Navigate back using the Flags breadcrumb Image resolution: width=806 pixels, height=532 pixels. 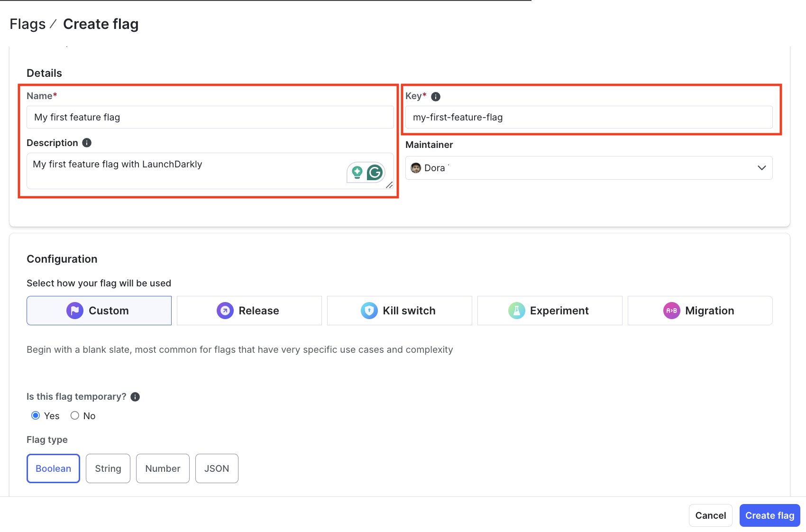coord(27,23)
